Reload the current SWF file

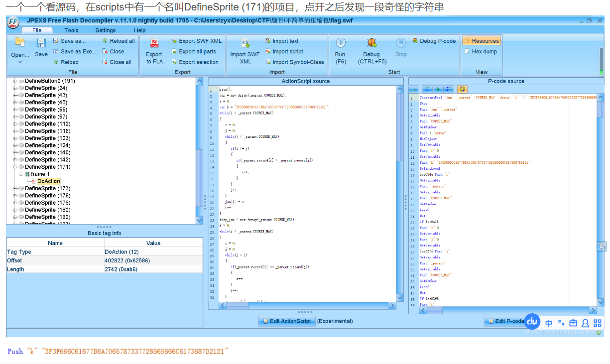pos(66,62)
